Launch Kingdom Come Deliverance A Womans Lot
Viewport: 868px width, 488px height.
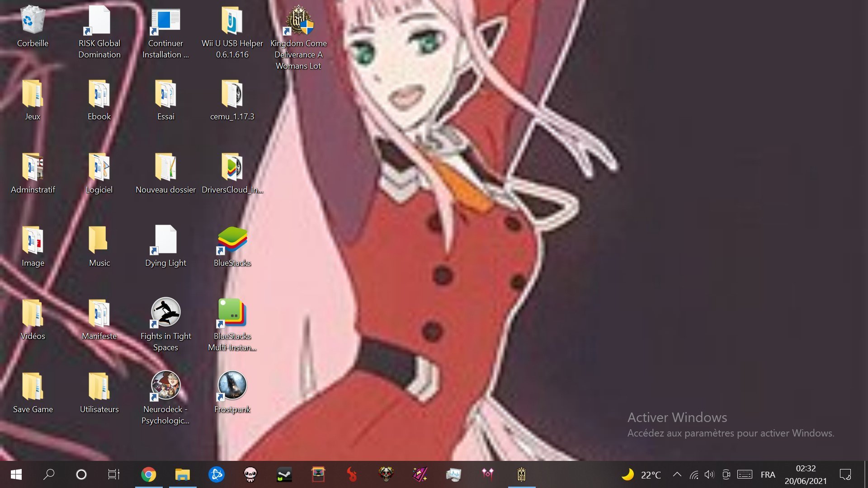298,38
